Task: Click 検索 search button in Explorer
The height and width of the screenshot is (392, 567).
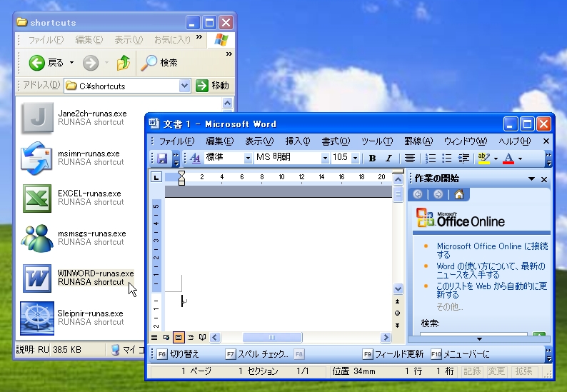Action: point(159,63)
